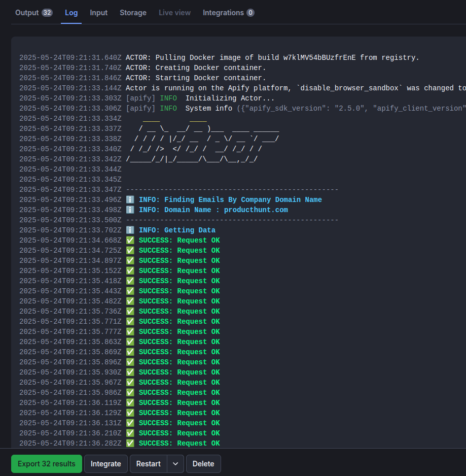Viewport: 466px width, 476px height.
Task: Click 'System info' log text
Action: pyautogui.click(x=209, y=109)
